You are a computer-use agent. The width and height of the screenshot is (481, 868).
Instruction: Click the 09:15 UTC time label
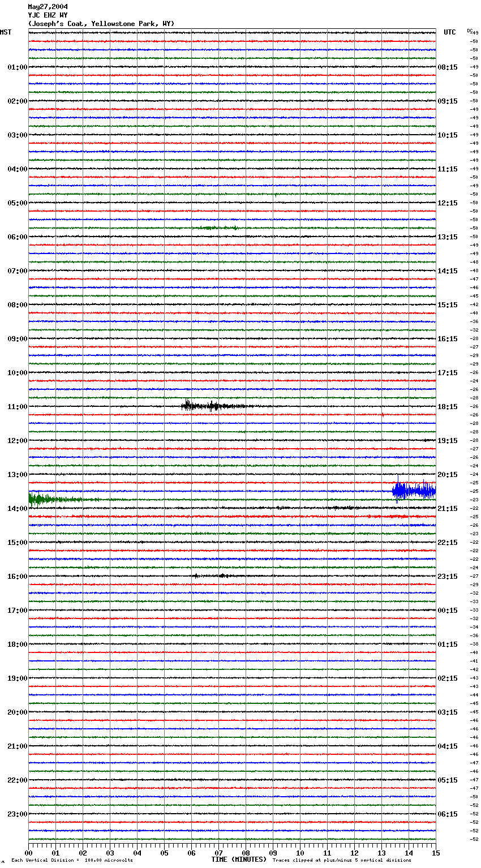[x=448, y=101]
